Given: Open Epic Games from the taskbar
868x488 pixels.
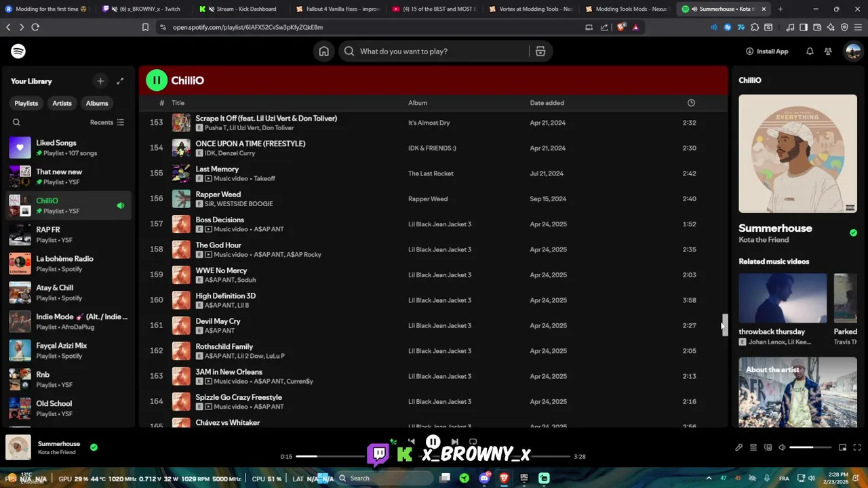Looking at the screenshot, I should click(x=524, y=478).
